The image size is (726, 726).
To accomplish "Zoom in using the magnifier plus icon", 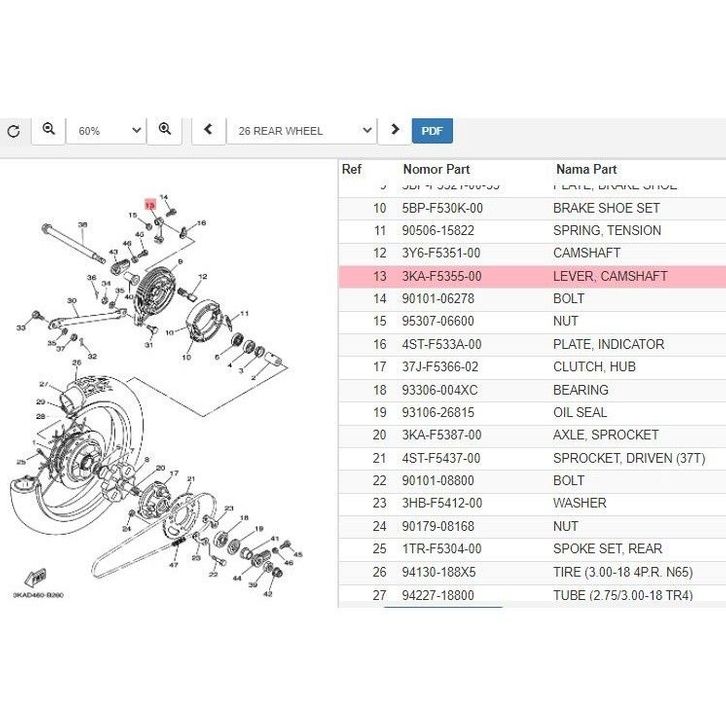I will pos(164,130).
